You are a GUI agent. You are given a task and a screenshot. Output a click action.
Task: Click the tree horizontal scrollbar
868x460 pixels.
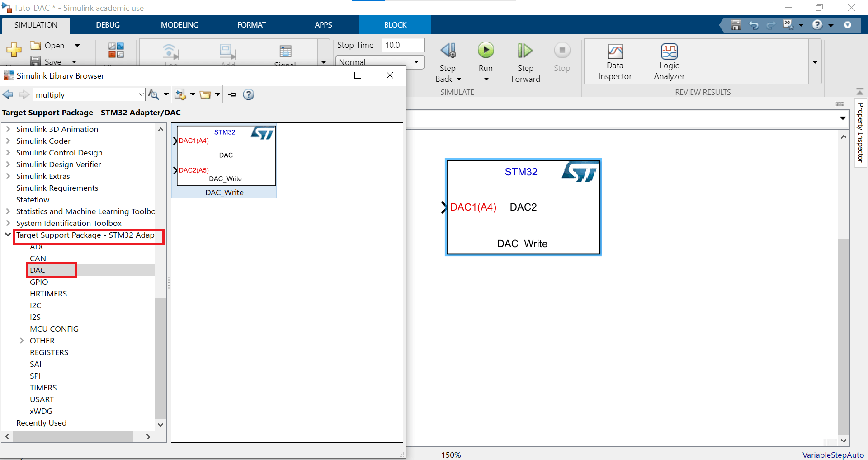(73, 437)
